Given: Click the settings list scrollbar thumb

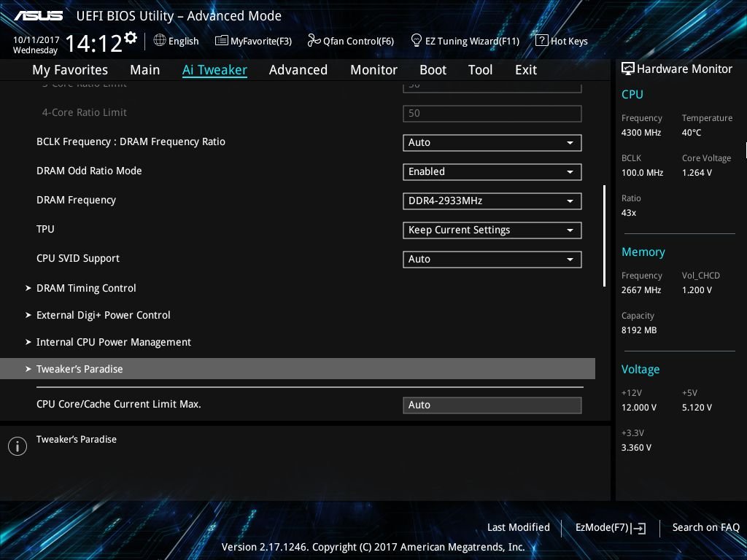Looking at the screenshot, I should (604, 236).
